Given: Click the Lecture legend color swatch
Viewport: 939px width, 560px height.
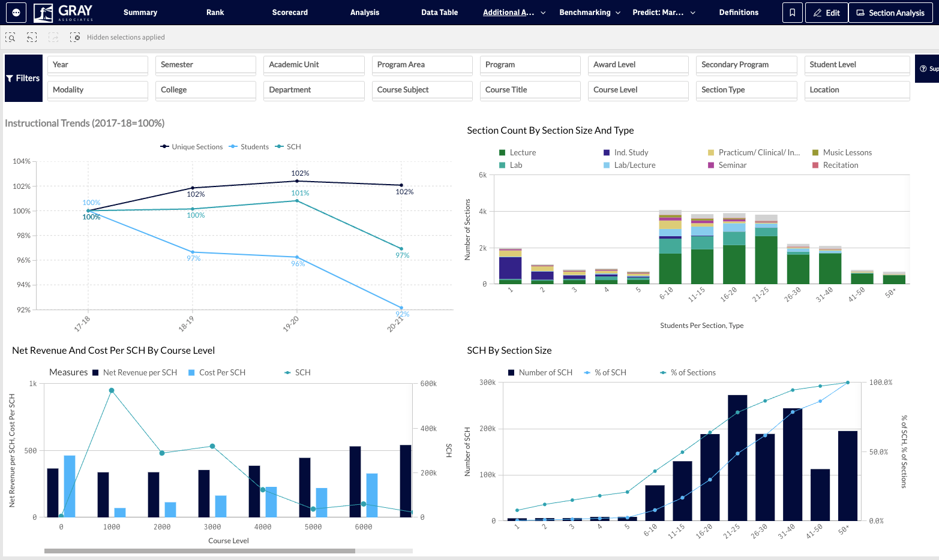Looking at the screenshot, I should click(x=502, y=153).
